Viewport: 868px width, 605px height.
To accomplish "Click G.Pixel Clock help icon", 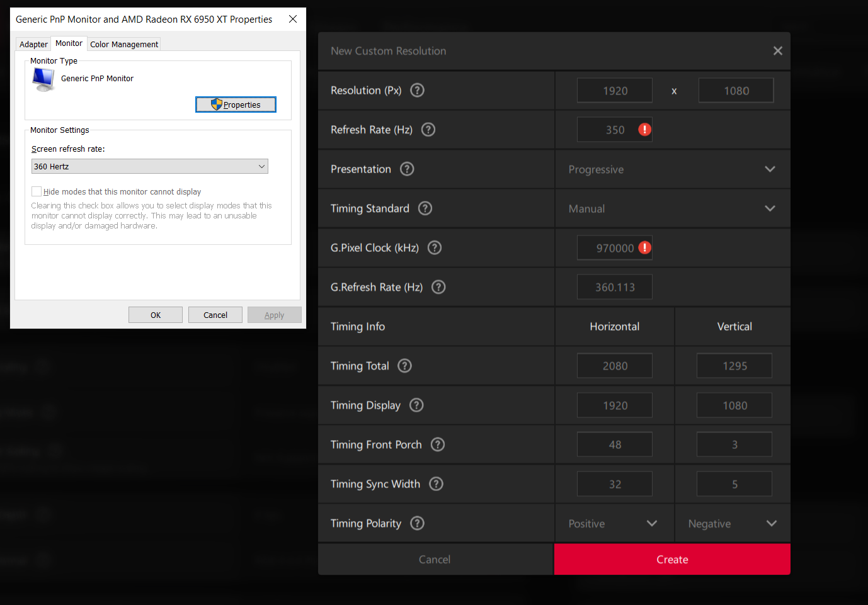I will [435, 247].
